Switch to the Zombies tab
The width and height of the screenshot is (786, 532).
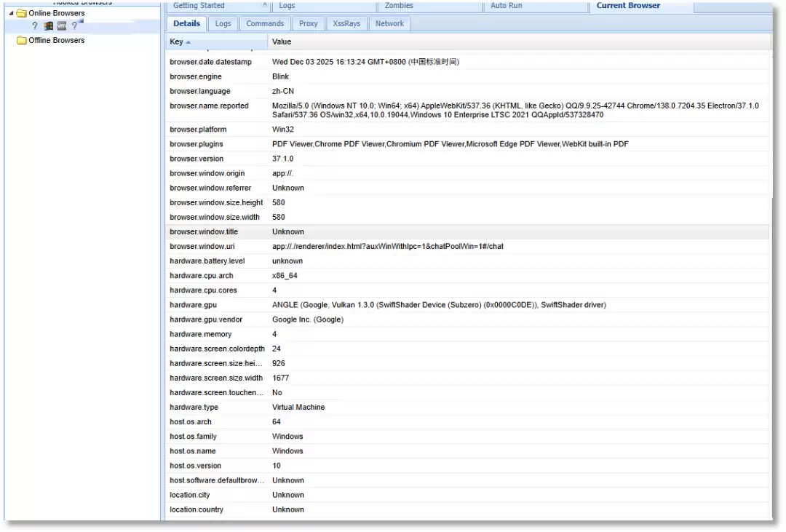click(x=399, y=6)
